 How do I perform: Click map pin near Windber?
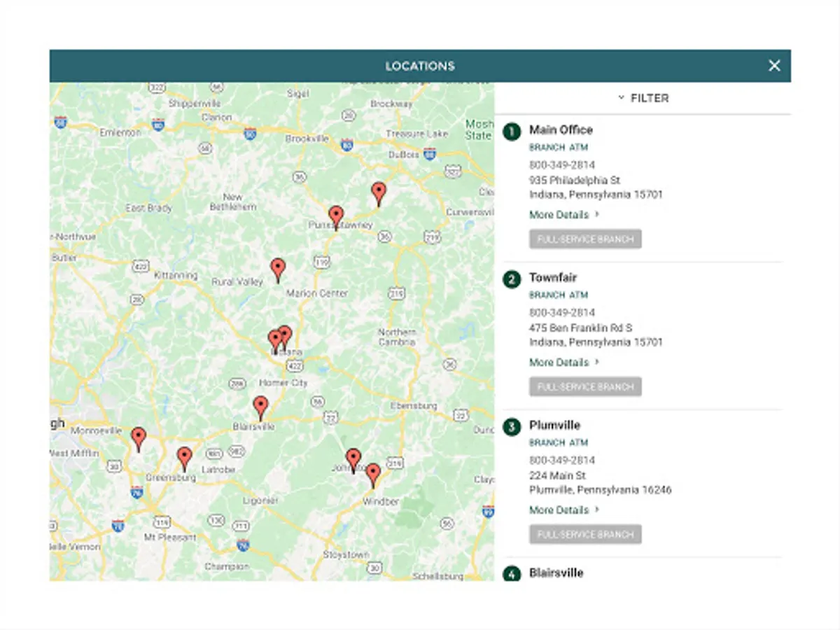click(x=373, y=475)
